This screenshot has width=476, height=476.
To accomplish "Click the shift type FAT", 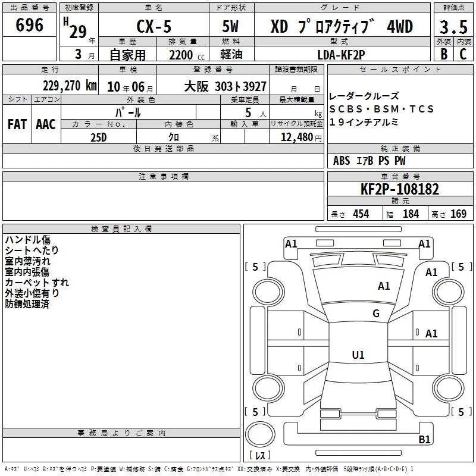I will click(17, 124).
